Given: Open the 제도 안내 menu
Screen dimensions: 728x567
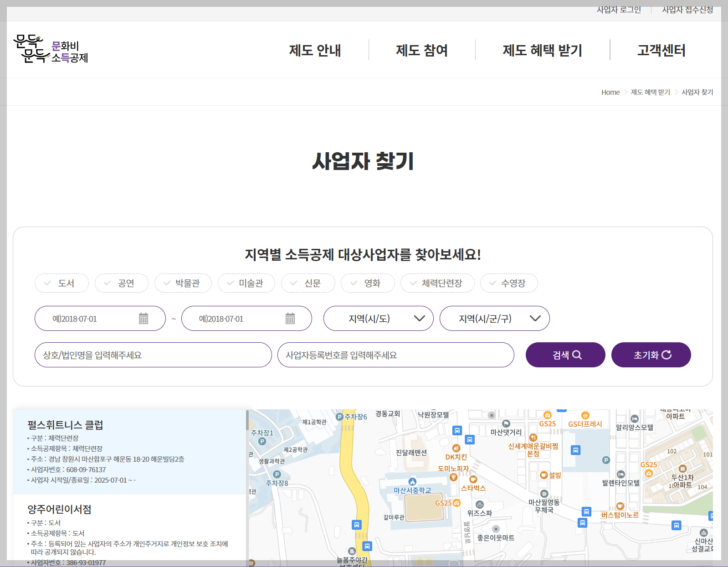Looking at the screenshot, I should click(x=315, y=50).
